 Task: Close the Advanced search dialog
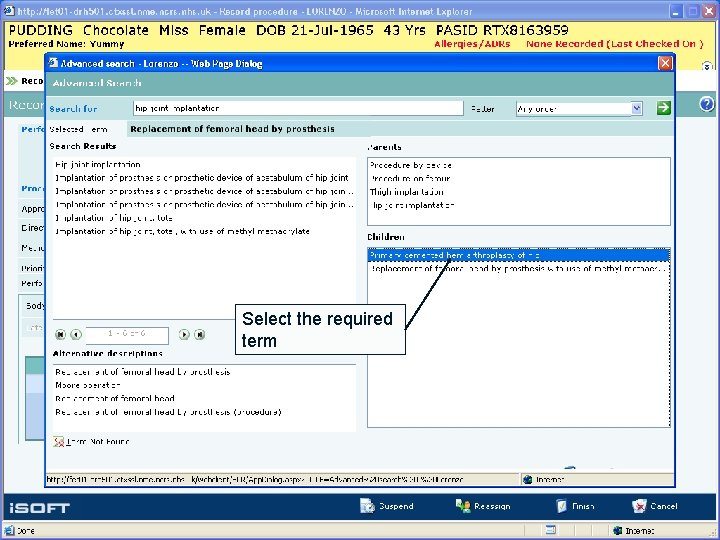click(665, 63)
